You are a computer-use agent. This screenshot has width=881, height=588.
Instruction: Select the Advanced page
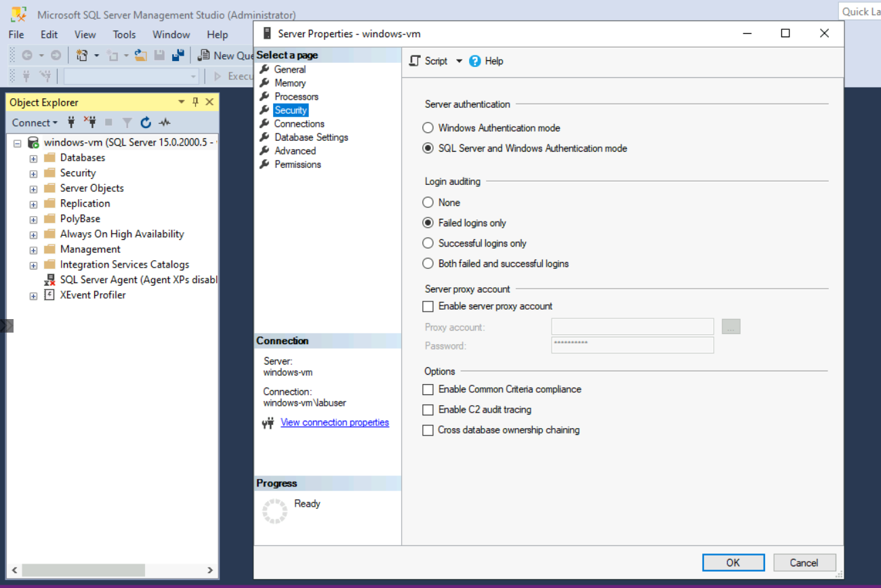coord(295,151)
